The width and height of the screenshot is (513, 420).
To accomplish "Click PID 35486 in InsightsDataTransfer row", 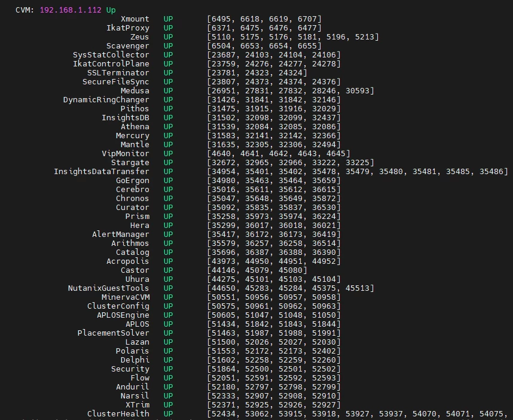I will click(491, 172).
